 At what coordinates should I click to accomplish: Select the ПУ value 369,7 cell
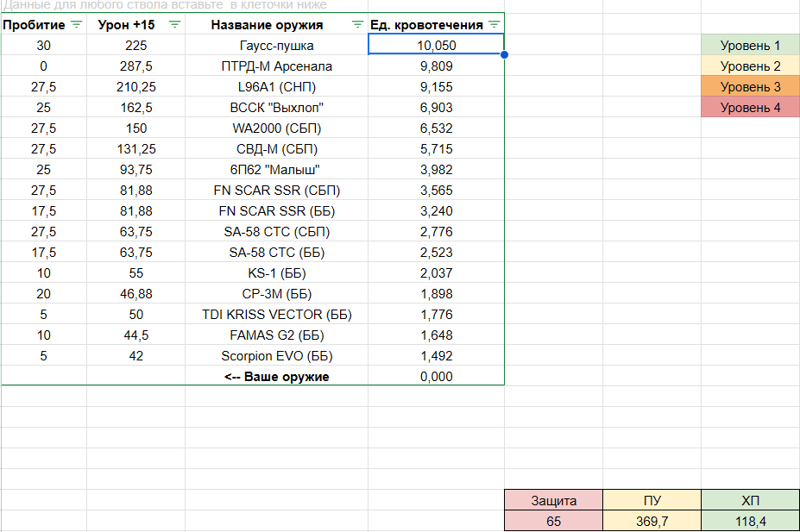(652, 521)
